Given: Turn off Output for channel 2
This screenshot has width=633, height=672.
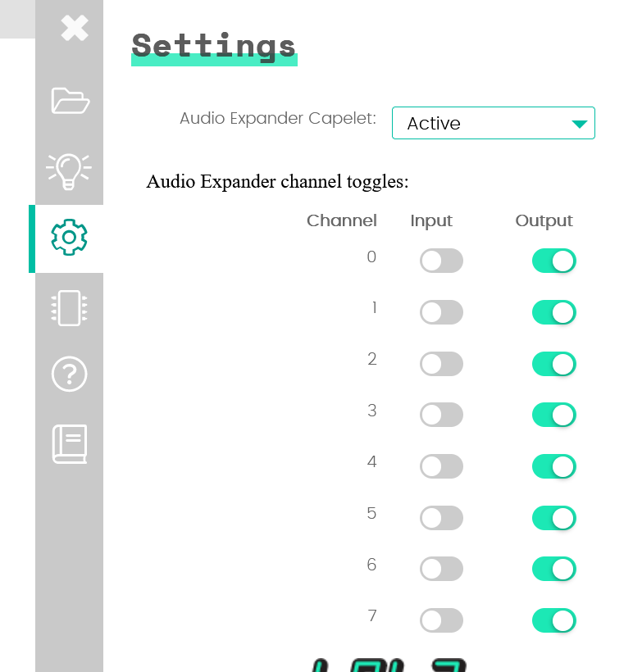Looking at the screenshot, I should pyautogui.click(x=554, y=364).
